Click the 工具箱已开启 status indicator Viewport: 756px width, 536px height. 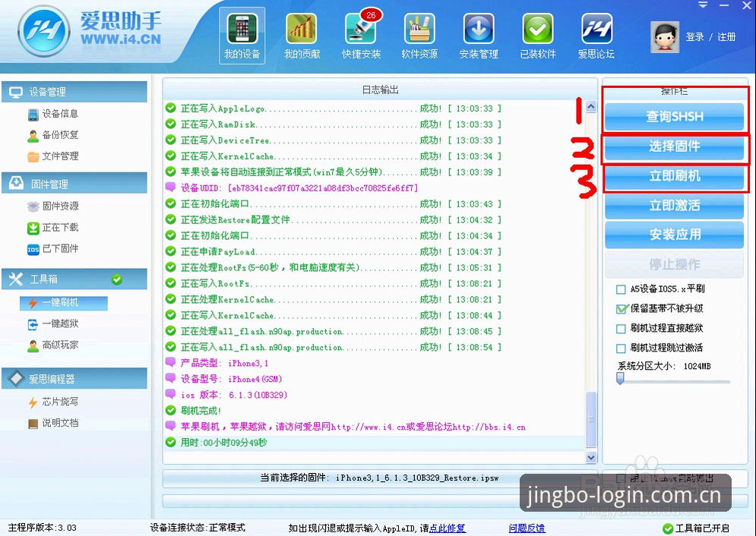[x=697, y=528]
